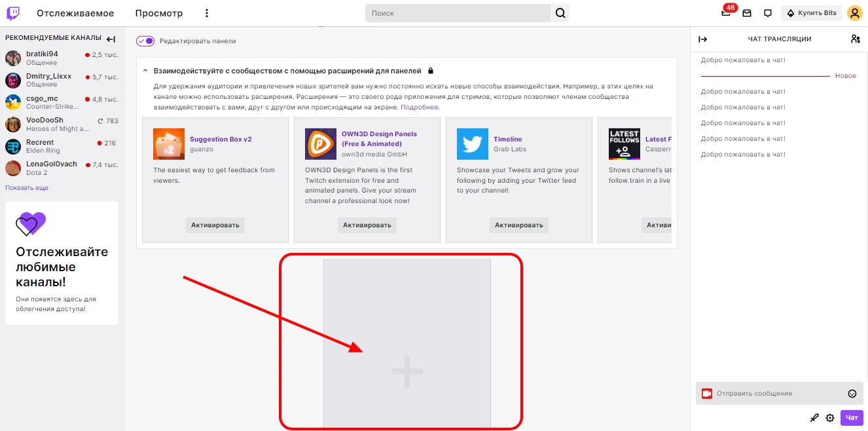Open the three-dot more menu
Viewport: 868px width, 431px height.
pyautogui.click(x=207, y=13)
